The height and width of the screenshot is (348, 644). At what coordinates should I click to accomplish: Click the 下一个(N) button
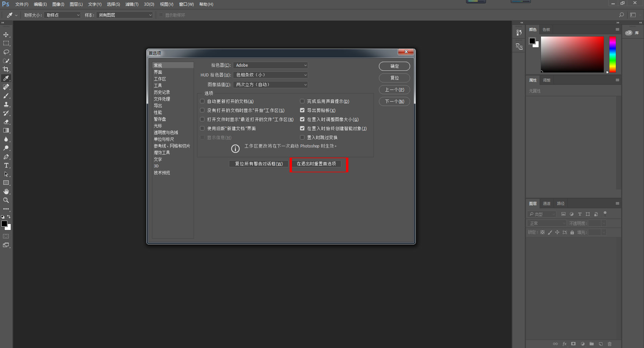click(394, 101)
